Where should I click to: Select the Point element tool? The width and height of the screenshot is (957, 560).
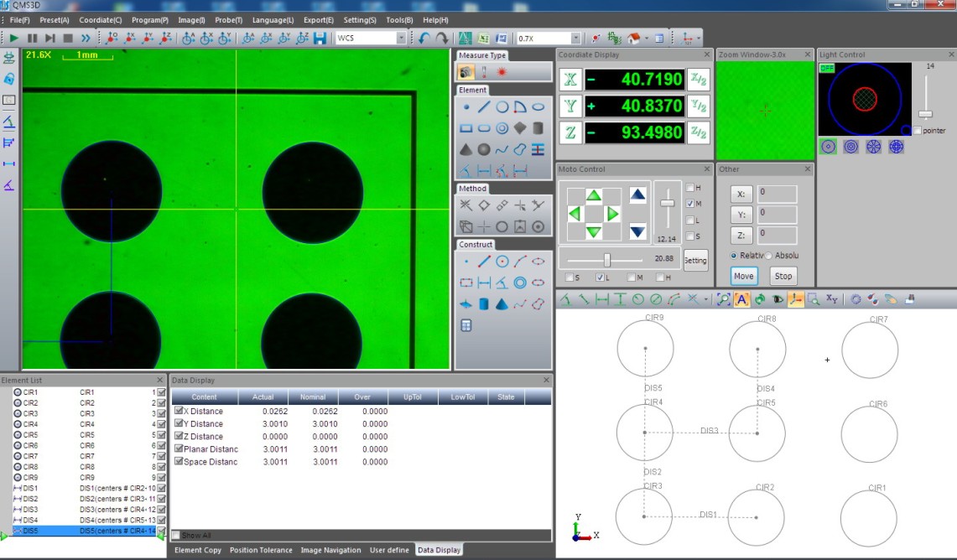[466, 107]
